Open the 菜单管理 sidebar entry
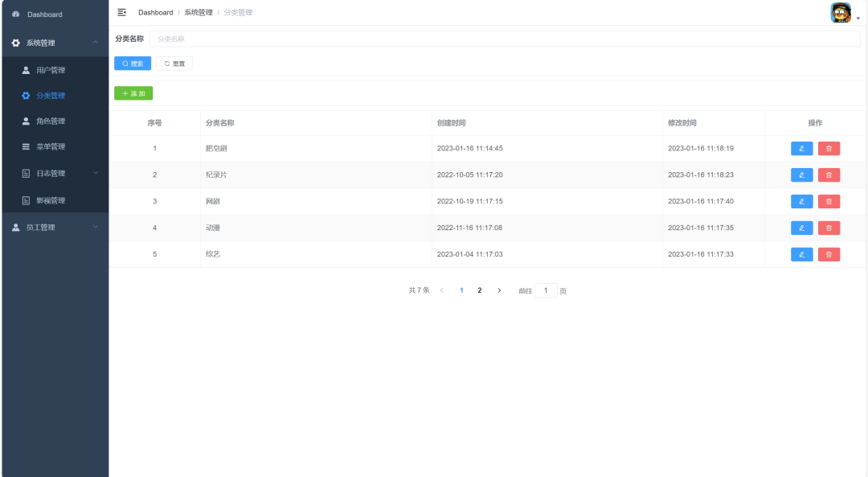 tap(55, 147)
